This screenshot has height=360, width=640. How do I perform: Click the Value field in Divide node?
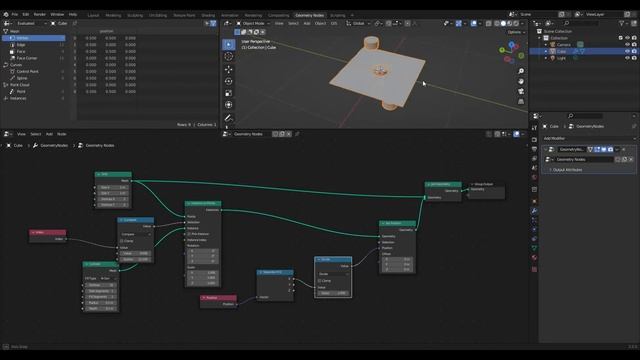coord(333,293)
